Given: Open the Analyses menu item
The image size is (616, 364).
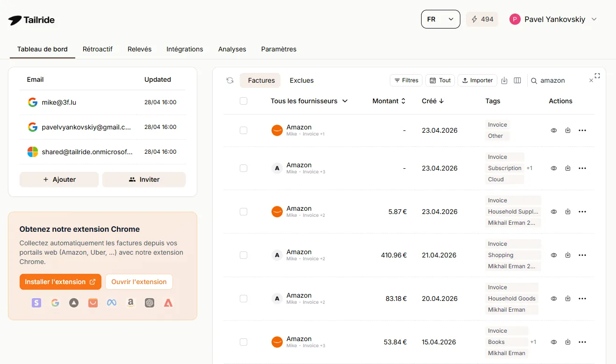Looking at the screenshot, I should click(232, 49).
